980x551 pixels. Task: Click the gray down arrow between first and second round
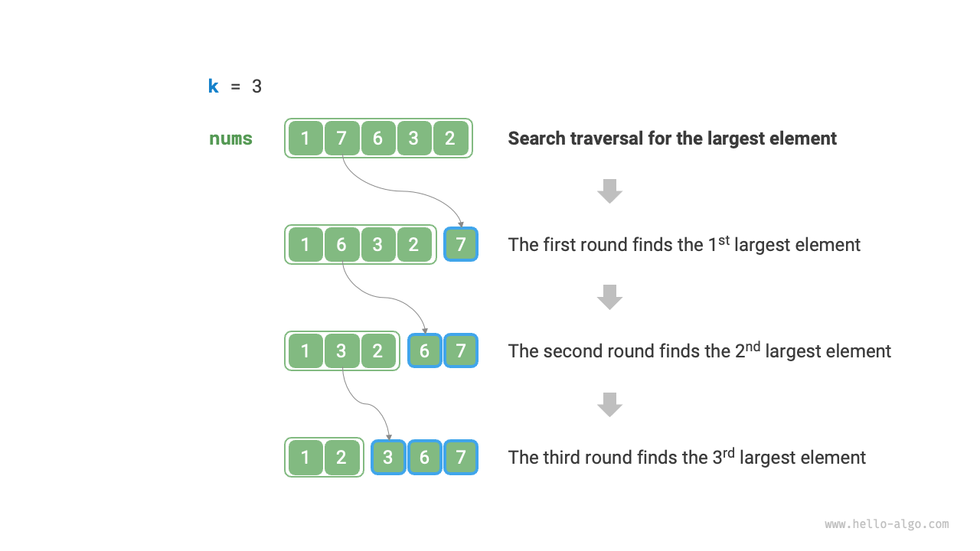(x=609, y=297)
